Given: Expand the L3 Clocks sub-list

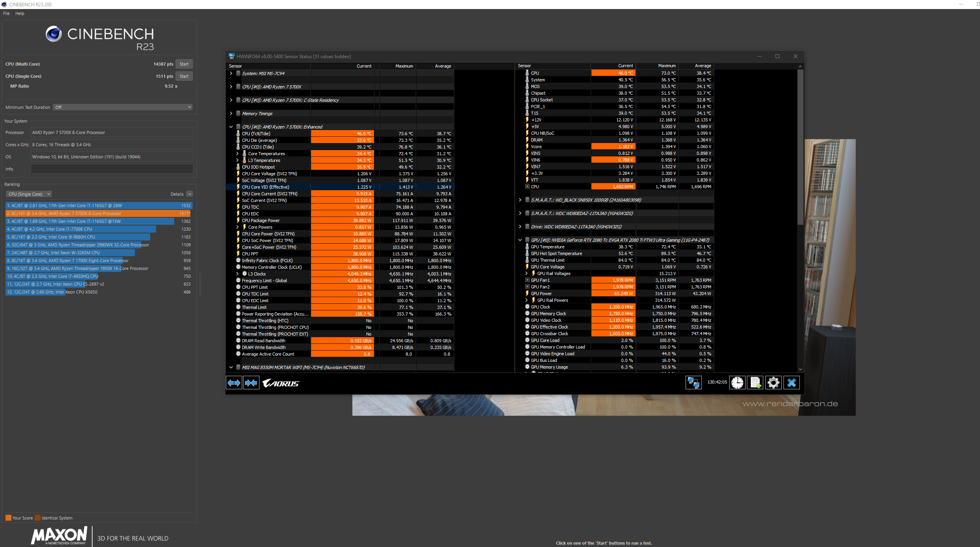Looking at the screenshot, I should (237, 274).
